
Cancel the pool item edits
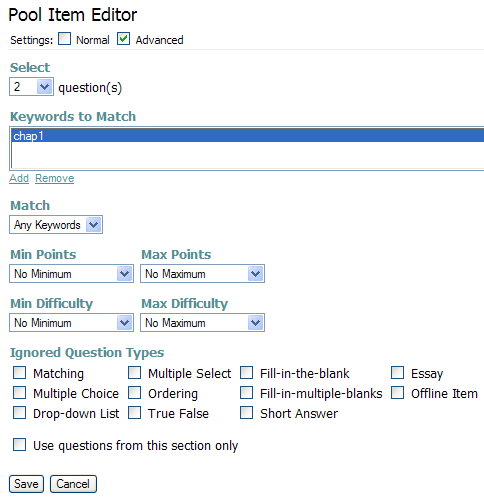click(73, 484)
